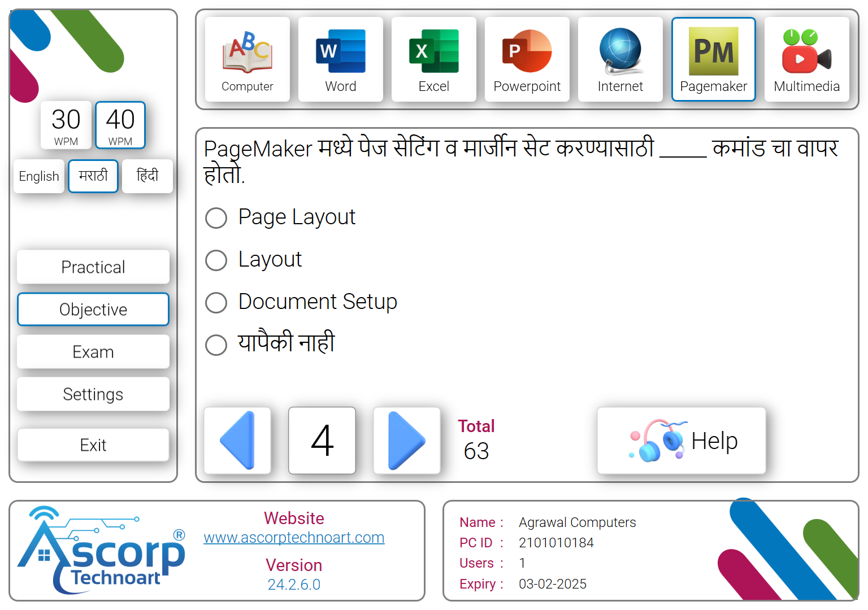
Task: Click PC ID value 2101010184
Action: pos(556,543)
